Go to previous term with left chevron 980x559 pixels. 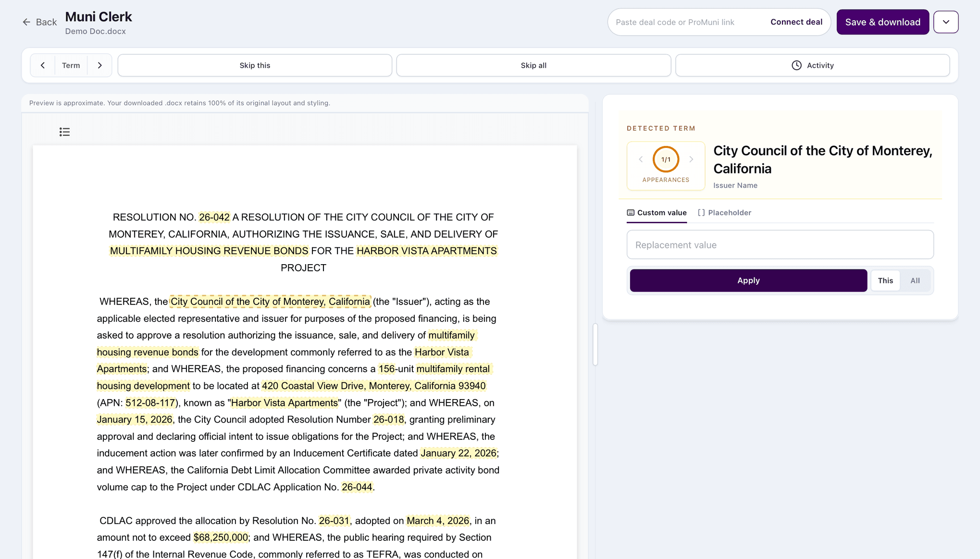click(x=43, y=65)
